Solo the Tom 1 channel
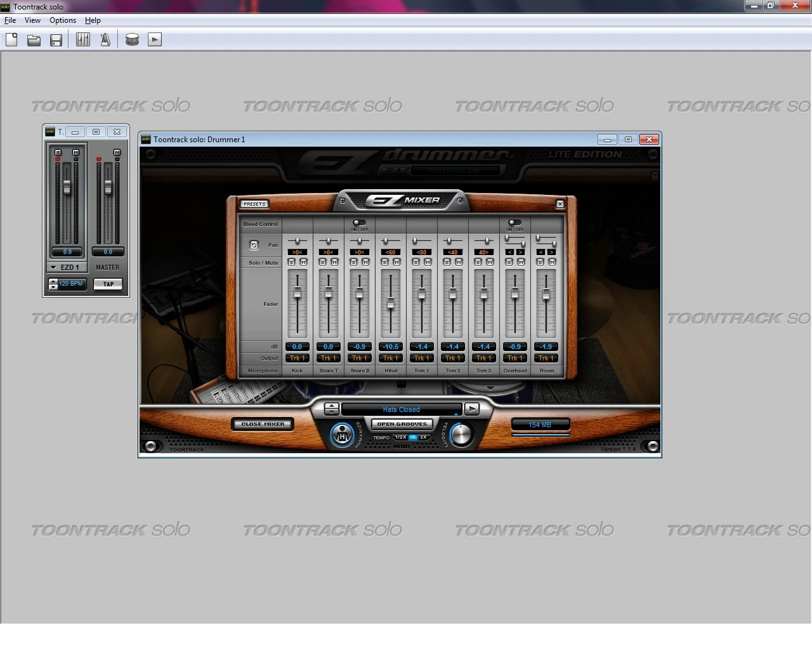This screenshot has width=812, height=650. 416,262
